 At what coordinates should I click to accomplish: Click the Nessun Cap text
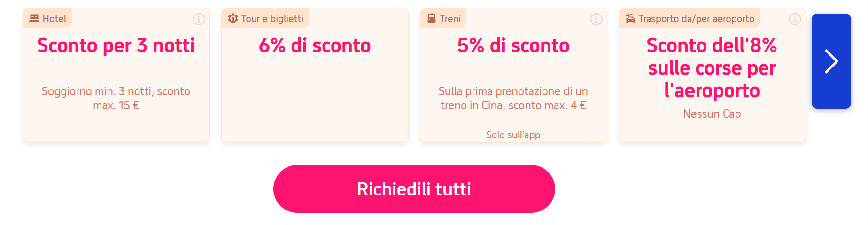coord(712,114)
